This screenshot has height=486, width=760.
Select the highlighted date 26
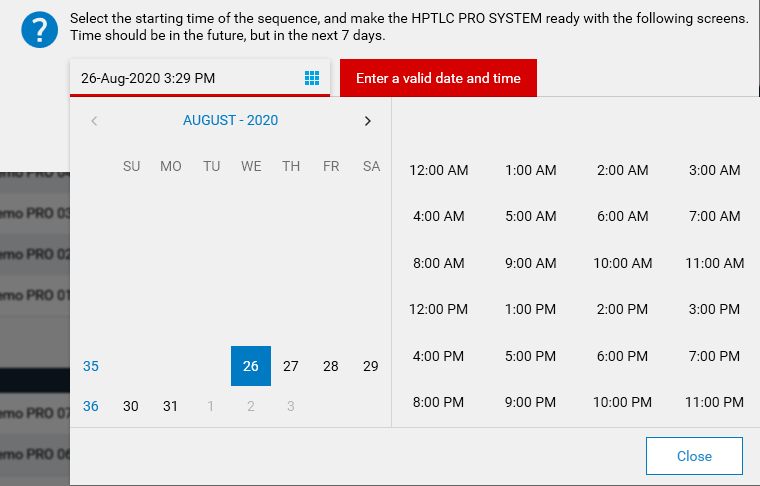[251, 366]
